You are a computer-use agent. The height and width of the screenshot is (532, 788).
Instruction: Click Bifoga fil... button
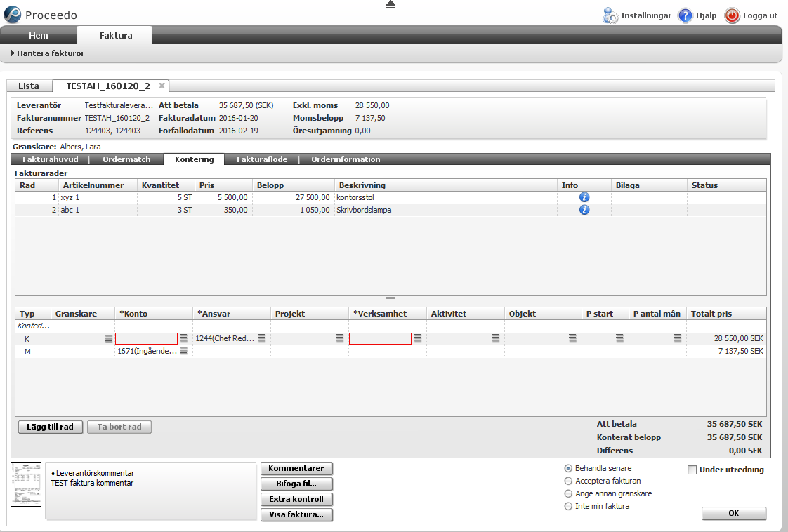[296, 484]
